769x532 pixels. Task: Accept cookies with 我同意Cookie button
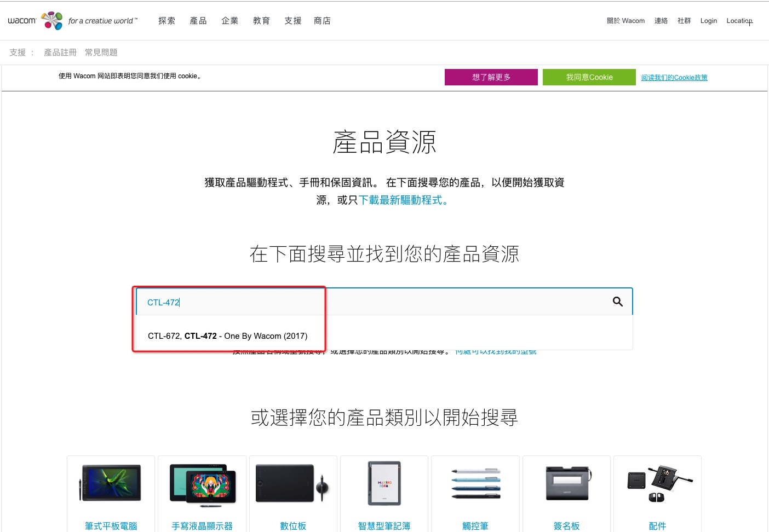click(x=589, y=77)
